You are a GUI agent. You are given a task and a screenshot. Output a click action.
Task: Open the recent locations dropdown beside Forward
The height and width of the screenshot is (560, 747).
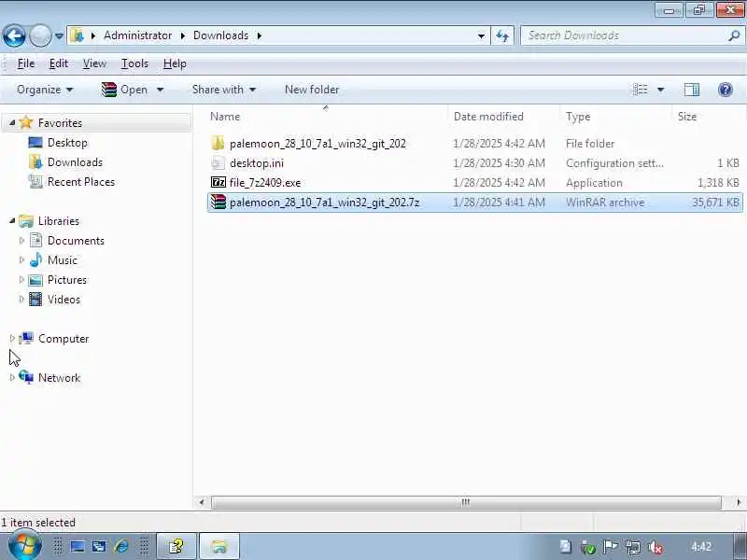click(59, 36)
